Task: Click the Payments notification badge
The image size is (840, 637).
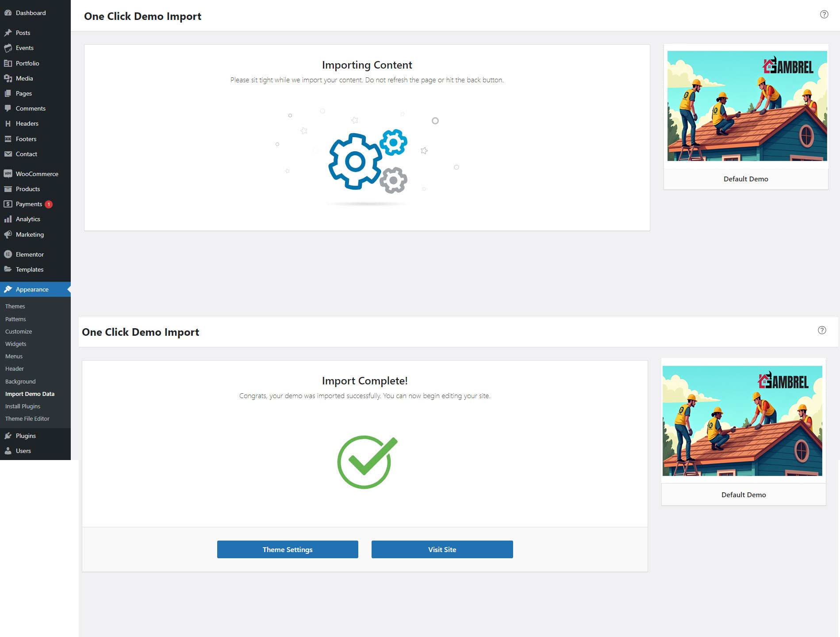Action: (49, 204)
